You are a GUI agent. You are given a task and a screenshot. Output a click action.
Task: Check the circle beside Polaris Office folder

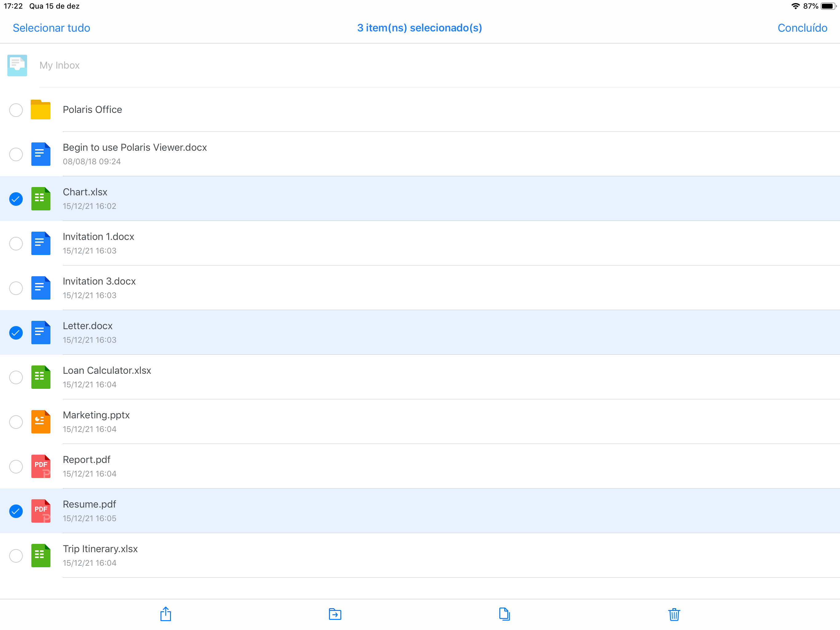(16, 110)
